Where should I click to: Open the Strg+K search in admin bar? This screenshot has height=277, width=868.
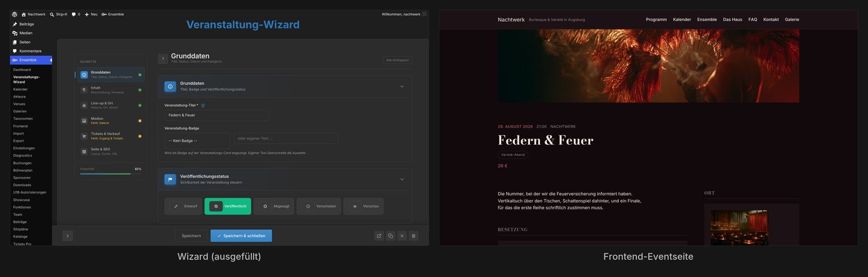[59, 15]
